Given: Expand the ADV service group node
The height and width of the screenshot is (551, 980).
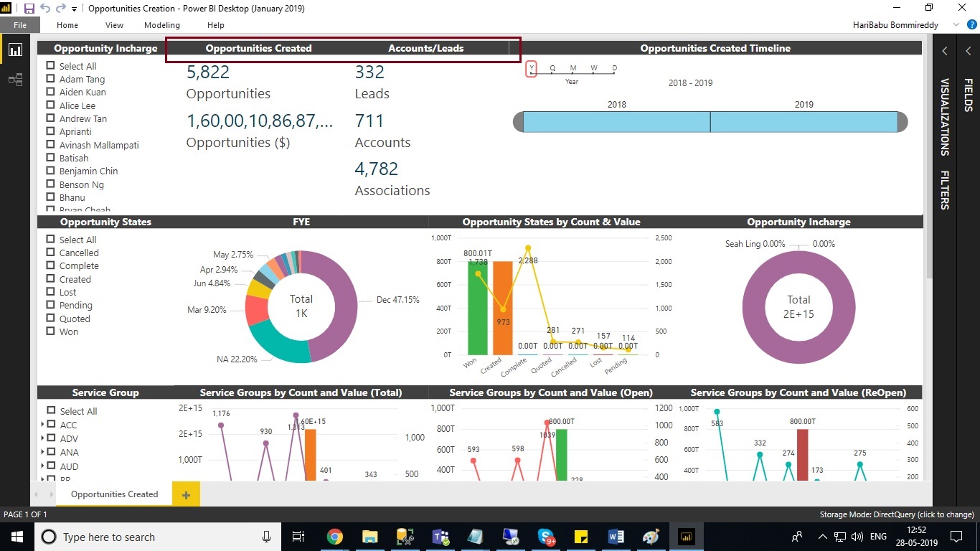Looking at the screenshot, I should tap(43, 438).
